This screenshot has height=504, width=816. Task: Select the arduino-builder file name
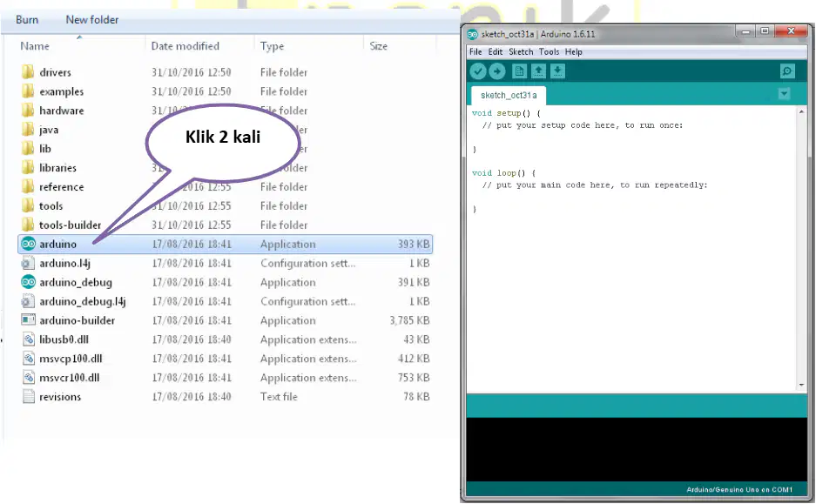(x=77, y=320)
